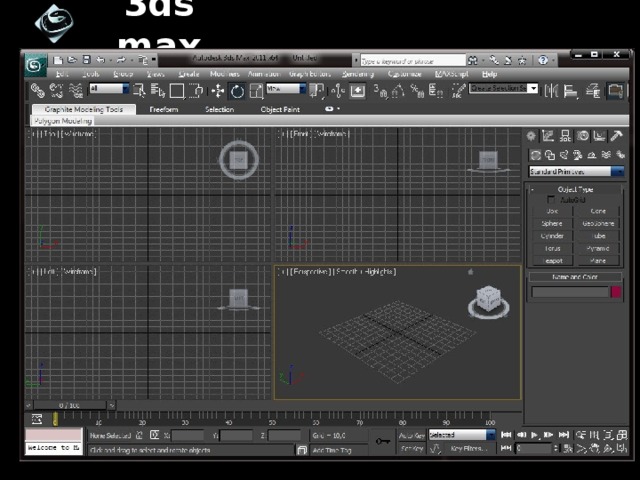This screenshot has width=640, height=480.
Task: Open the Utilities hammer panel tab
Action: pos(616,136)
